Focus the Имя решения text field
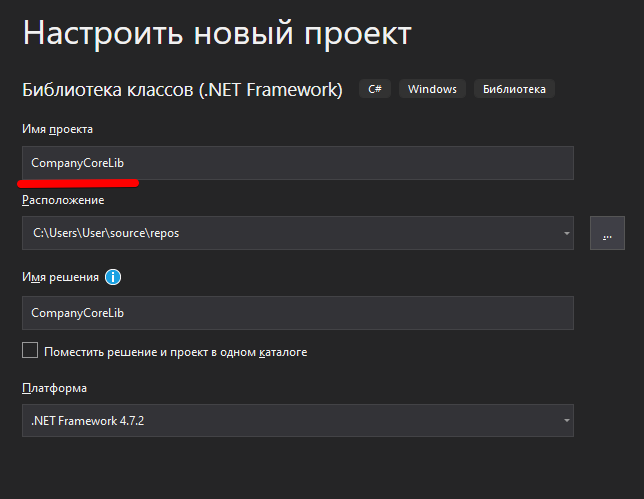 (297, 313)
